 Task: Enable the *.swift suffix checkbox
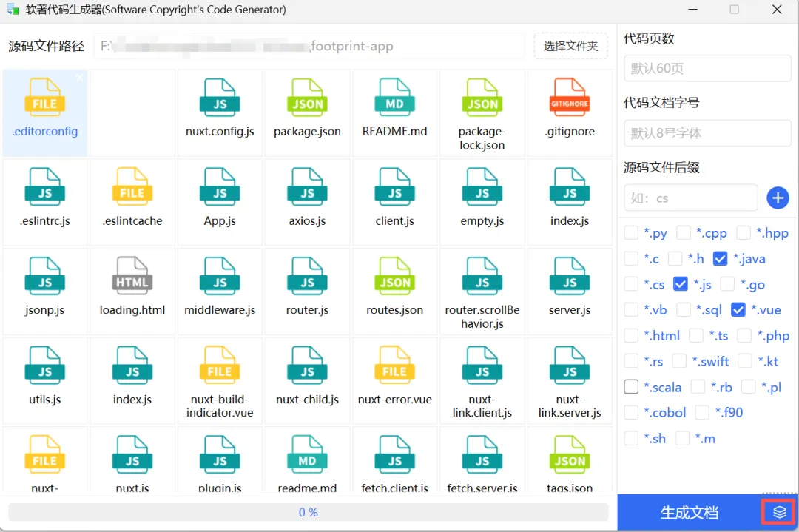click(679, 361)
